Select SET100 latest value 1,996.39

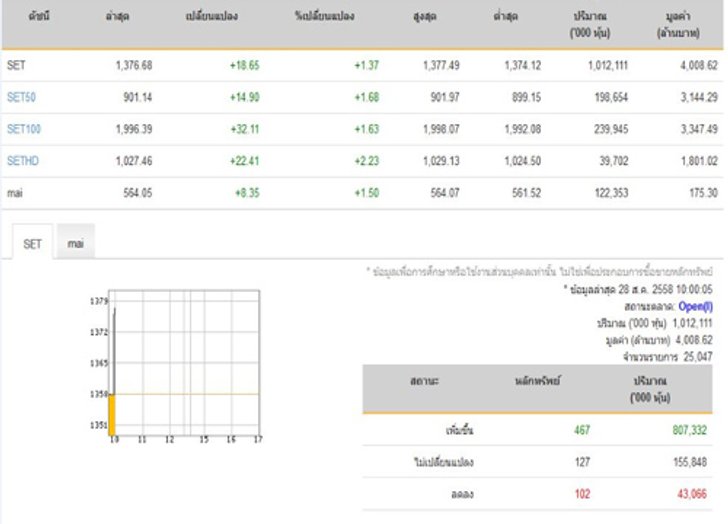click(134, 129)
